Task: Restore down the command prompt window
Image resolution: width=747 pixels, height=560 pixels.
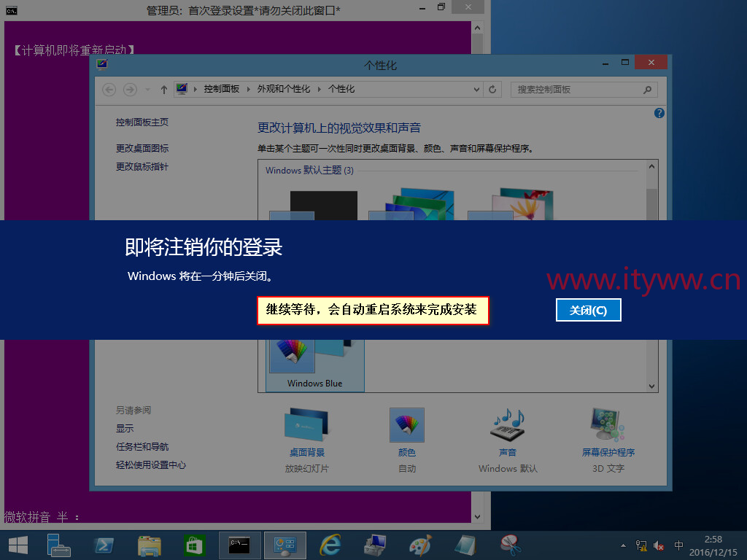Action: tap(441, 7)
